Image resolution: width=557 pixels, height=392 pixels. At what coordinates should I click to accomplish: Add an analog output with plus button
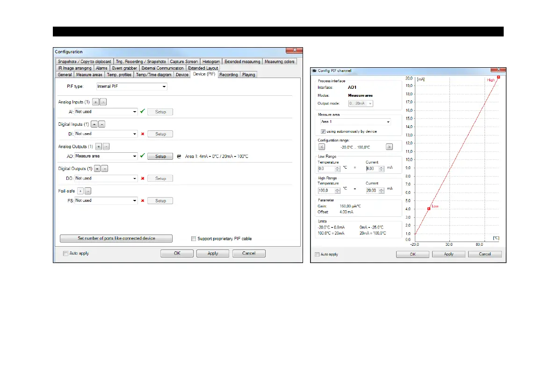click(x=99, y=147)
